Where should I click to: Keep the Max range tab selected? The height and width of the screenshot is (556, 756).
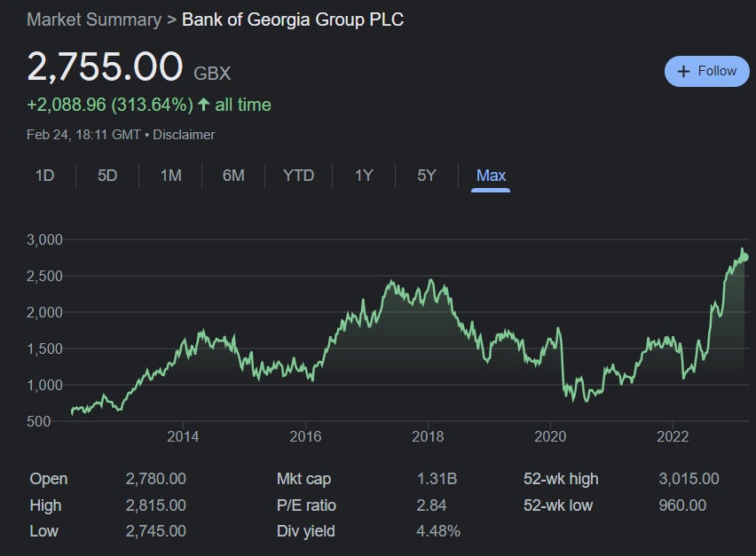click(x=490, y=176)
